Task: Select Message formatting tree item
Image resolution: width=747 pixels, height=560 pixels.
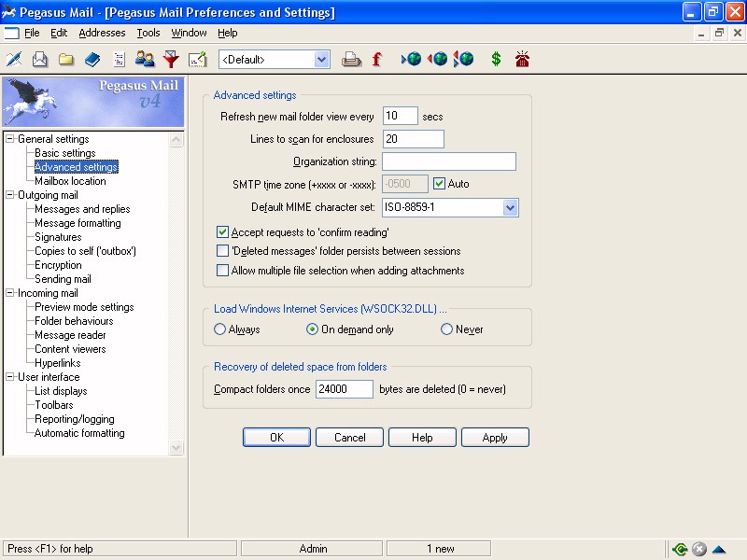Action: (x=78, y=223)
